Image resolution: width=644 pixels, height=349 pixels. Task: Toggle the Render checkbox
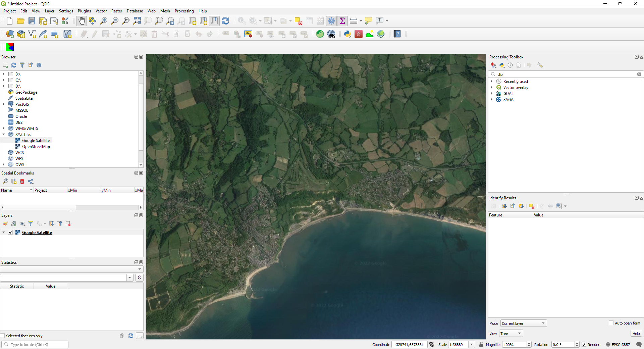click(584, 344)
